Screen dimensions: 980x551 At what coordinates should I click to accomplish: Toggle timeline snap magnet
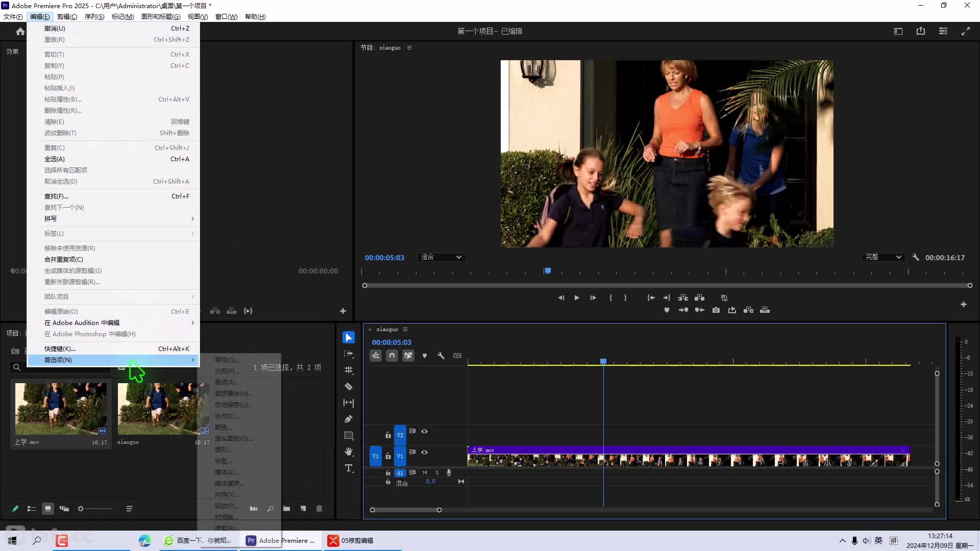(x=392, y=356)
